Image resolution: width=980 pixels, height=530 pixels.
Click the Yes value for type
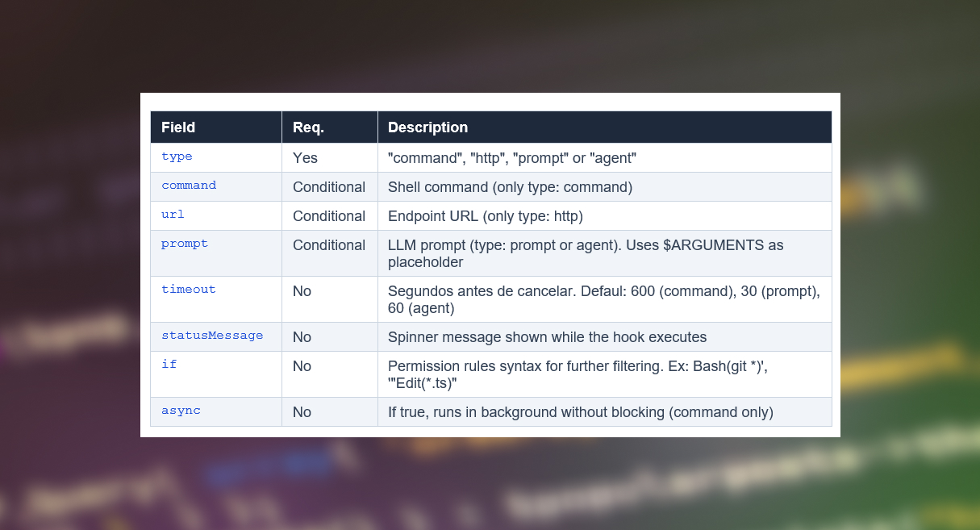coord(305,158)
